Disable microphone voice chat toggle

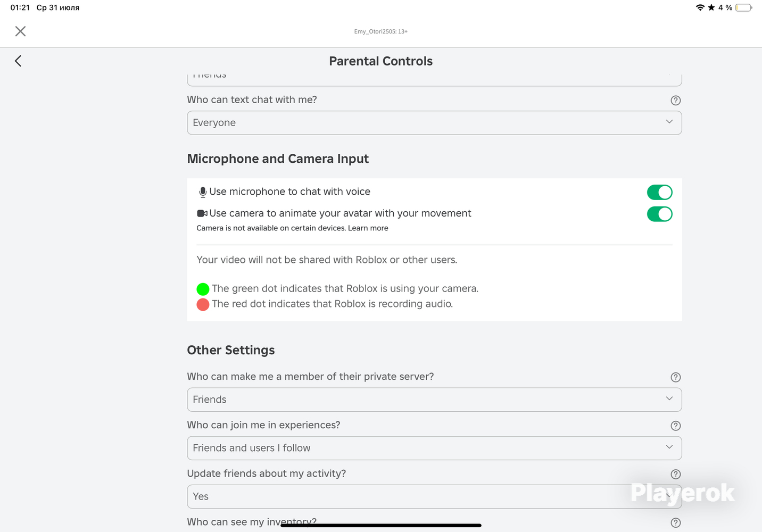659,192
